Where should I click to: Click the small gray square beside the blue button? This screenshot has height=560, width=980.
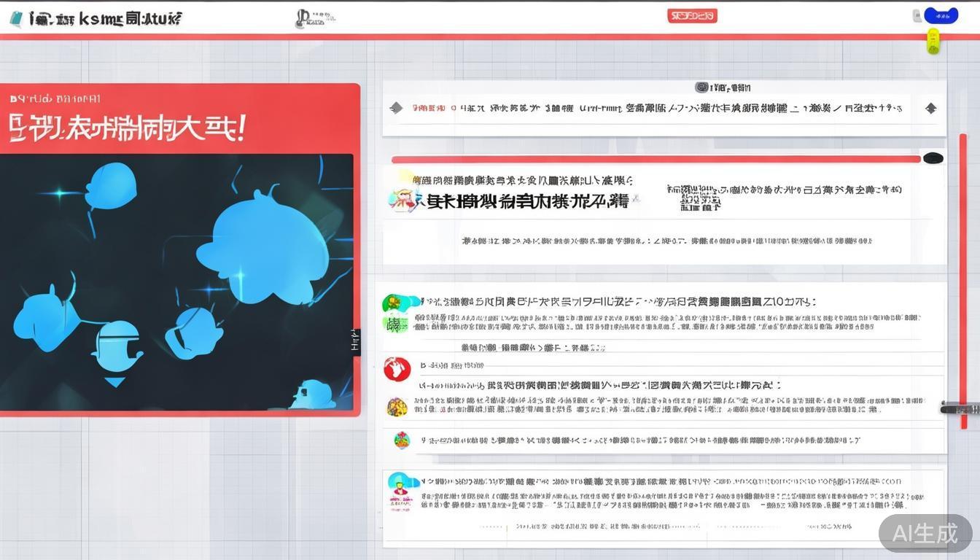coord(917,16)
